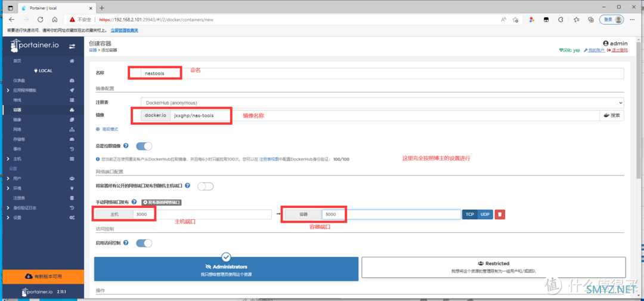Toggle the 启用访问控制 switch
The image size is (644, 301).
tap(144, 243)
